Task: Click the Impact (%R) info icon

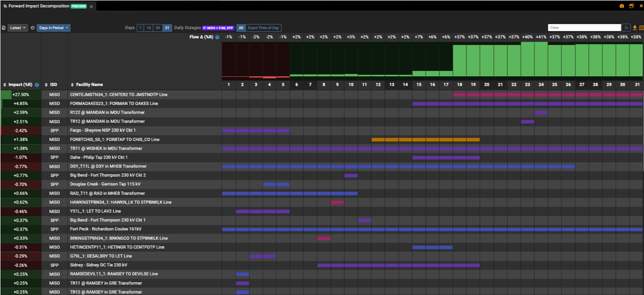Action: point(37,85)
